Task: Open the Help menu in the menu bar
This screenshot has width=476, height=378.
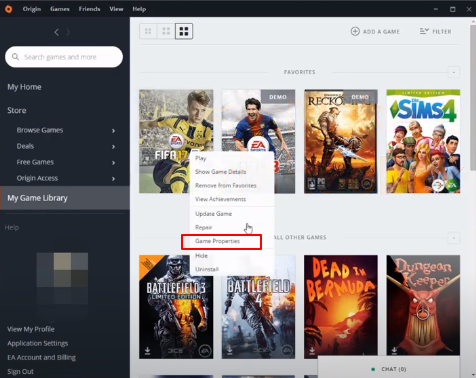Action: (139, 9)
